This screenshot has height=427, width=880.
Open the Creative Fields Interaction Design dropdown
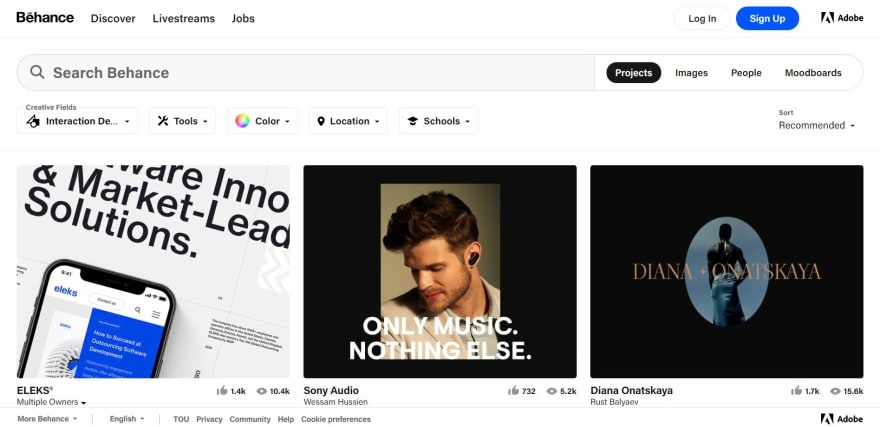click(77, 121)
